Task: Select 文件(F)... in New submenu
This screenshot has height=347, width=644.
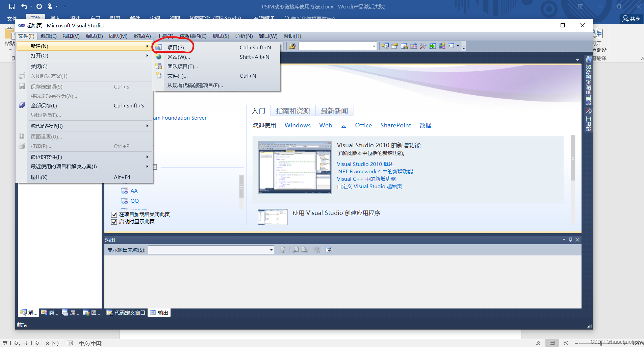Action: tap(216, 76)
